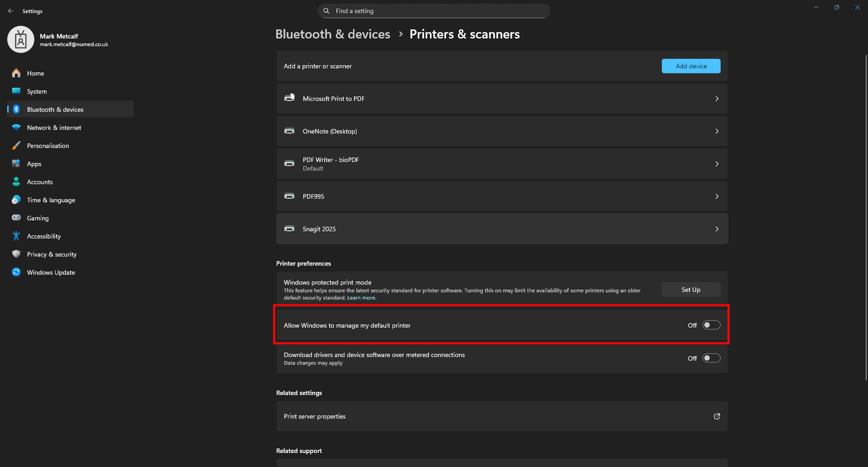The image size is (868, 467).
Task: Toggle Allow Windows to manage my default printer
Action: click(711, 325)
